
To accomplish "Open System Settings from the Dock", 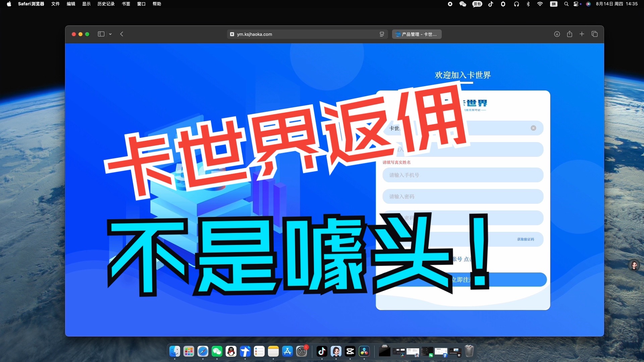I will tap(302, 351).
